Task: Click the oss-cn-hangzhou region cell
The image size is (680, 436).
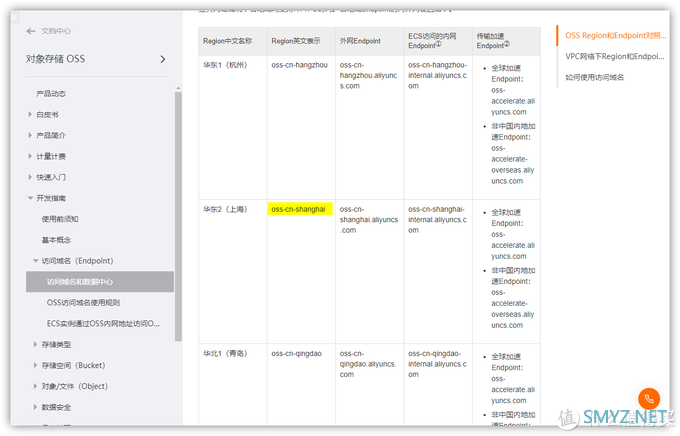Action: 299,65
